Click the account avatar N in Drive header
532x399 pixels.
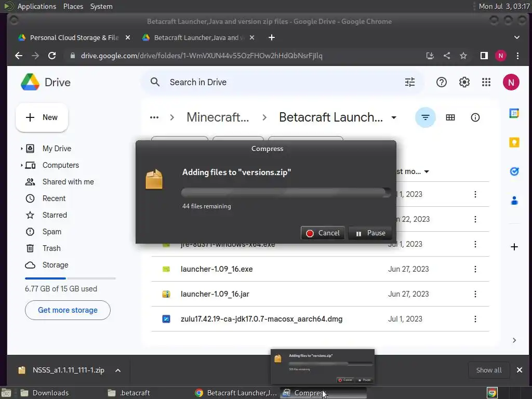(511, 82)
